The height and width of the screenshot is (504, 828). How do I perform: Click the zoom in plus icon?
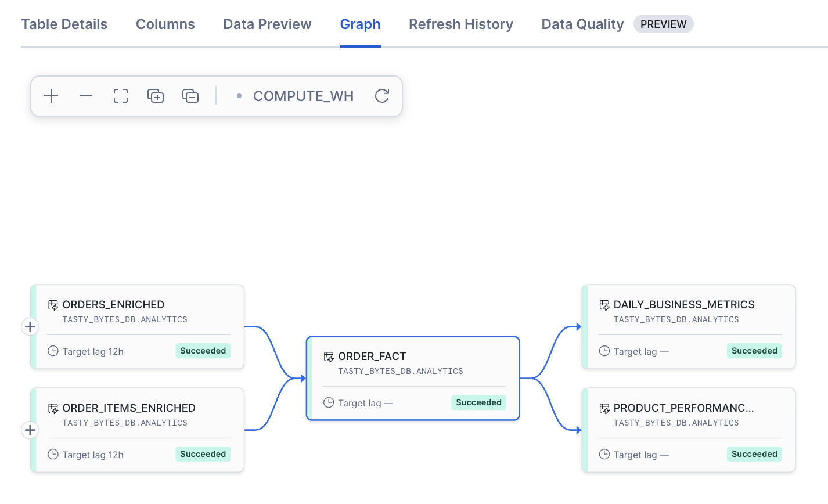point(51,96)
